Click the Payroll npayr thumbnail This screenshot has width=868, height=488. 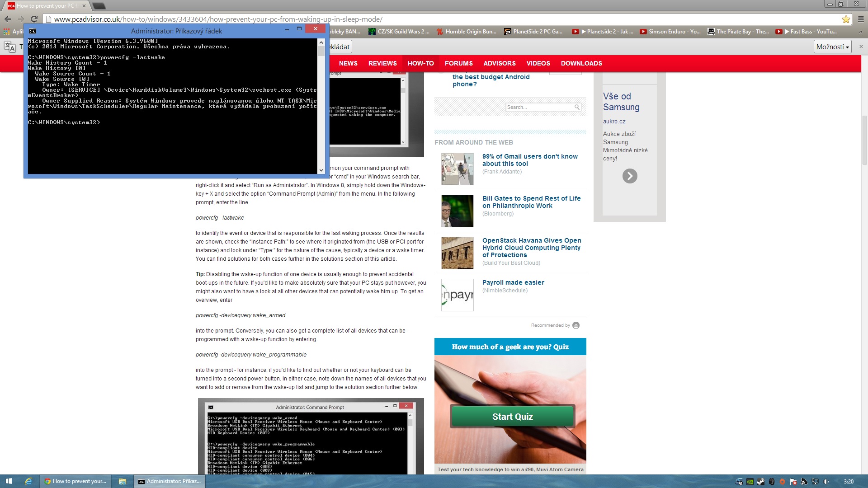click(x=457, y=295)
